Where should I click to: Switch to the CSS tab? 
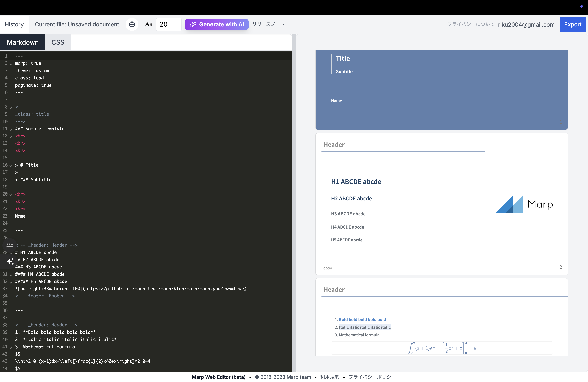pos(58,42)
